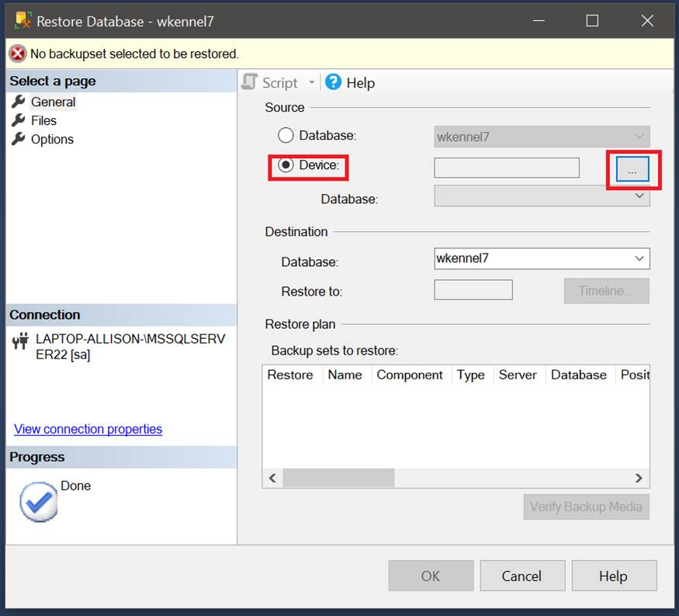Click the Restore Database title bar icon
The image size is (679, 616).
pyautogui.click(x=23, y=20)
